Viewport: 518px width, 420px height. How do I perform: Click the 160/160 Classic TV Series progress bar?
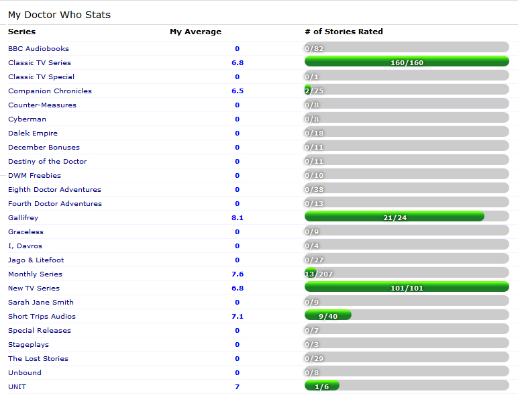407,62
